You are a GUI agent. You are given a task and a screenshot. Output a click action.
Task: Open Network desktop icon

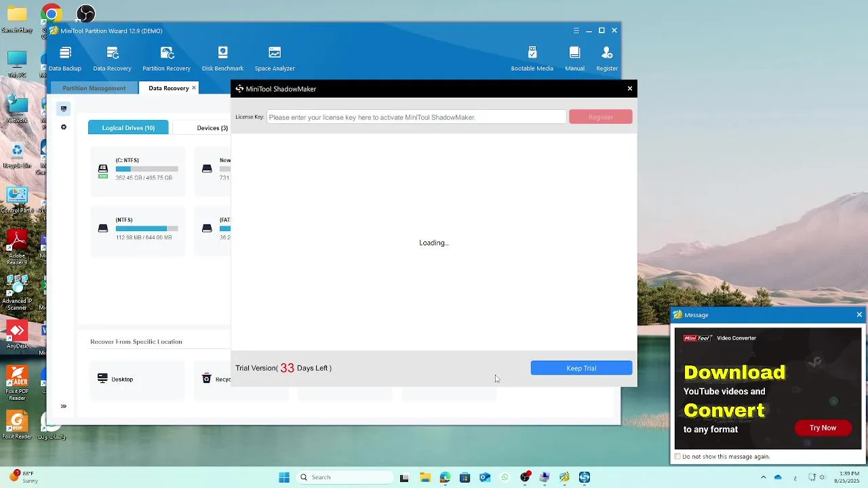coord(17,110)
